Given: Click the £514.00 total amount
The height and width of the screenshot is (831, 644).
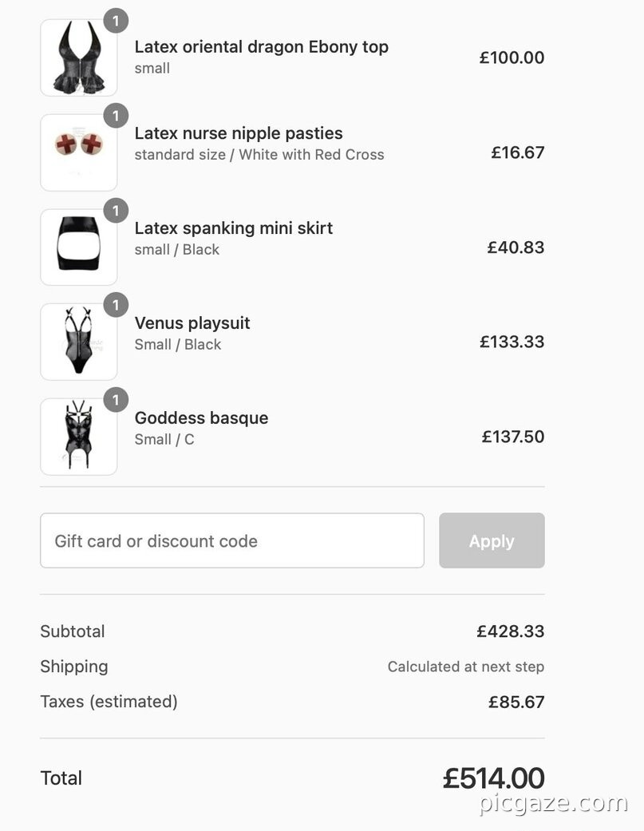Looking at the screenshot, I should tap(493, 778).
